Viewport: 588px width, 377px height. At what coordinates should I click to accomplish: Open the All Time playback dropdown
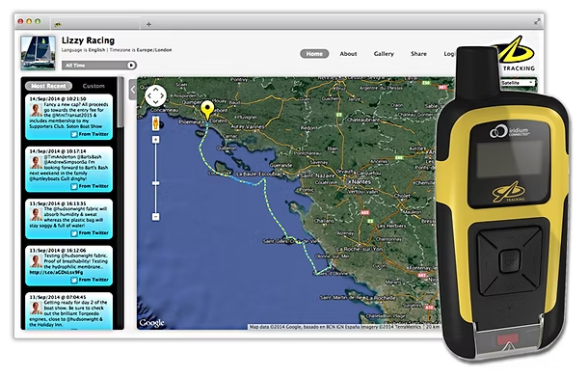[x=99, y=66]
